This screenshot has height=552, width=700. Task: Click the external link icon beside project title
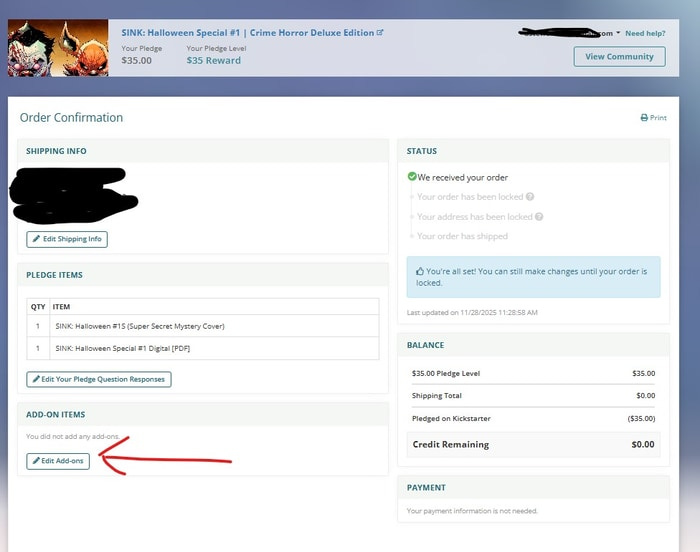[380, 32]
